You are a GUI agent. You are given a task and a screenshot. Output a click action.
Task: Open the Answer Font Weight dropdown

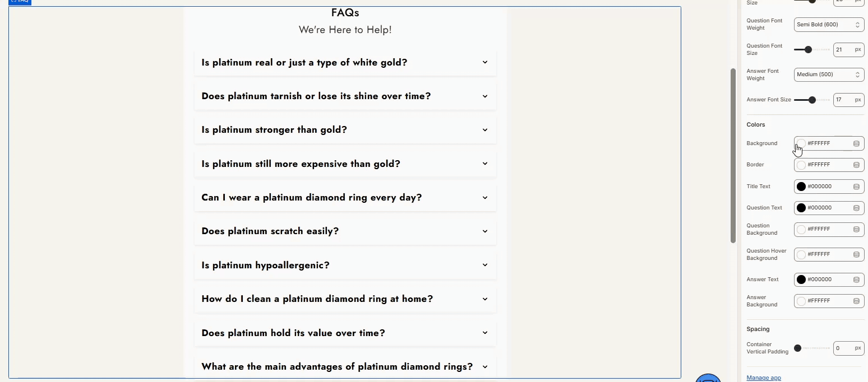828,74
